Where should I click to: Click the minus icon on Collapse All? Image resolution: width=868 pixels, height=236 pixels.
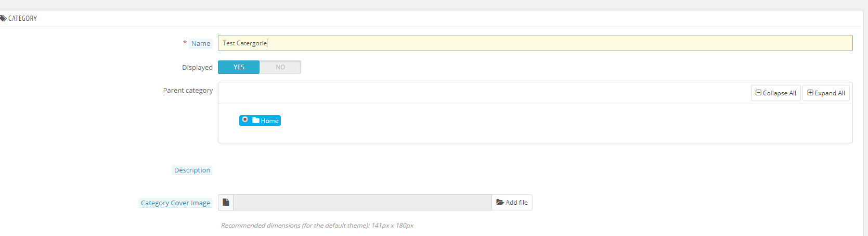[x=758, y=93]
